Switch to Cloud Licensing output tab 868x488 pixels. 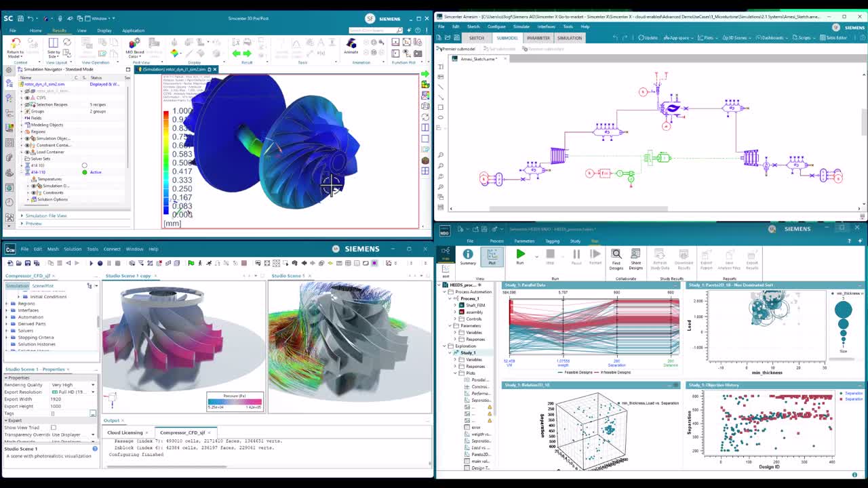pos(125,432)
